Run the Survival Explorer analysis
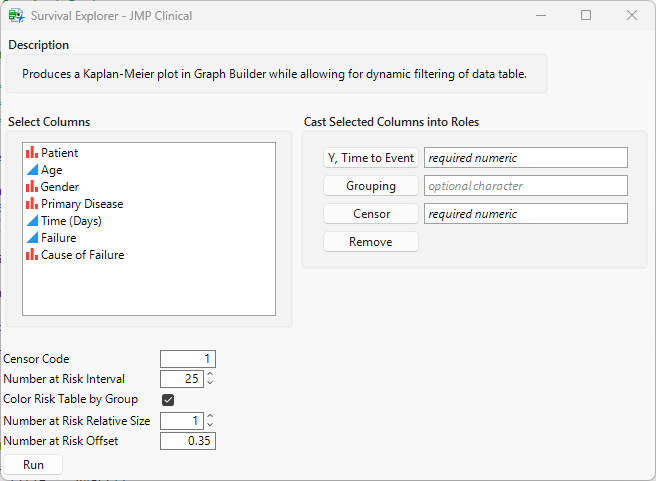This screenshot has height=481, width=656. point(33,465)
